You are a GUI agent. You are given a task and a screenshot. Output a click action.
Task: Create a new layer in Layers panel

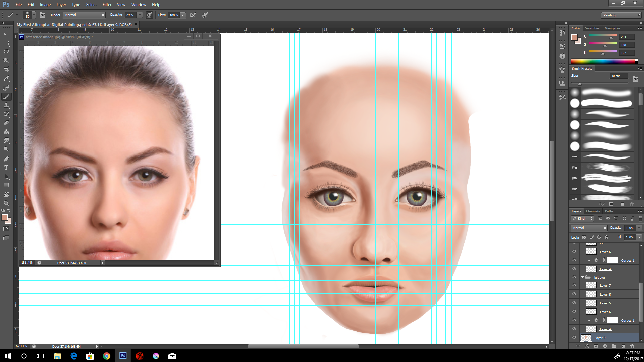623,346
